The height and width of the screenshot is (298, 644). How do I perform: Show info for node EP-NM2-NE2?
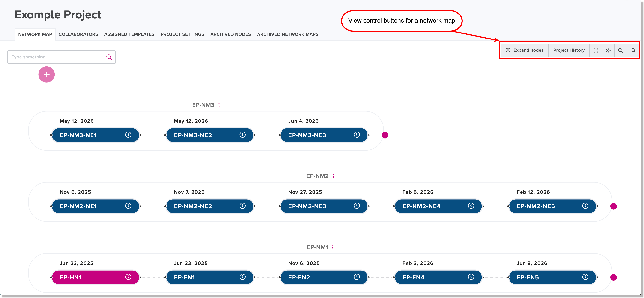pyautogui.click(x=242, y=206)
